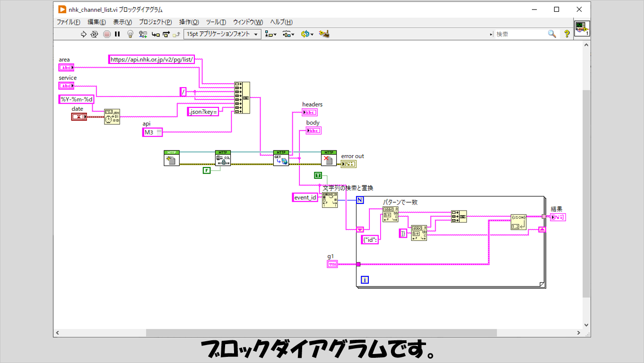Screen dimensions: 644x363
Task: Select the Match Pattern node with {"id": input
Action: [x=391, y=214]
